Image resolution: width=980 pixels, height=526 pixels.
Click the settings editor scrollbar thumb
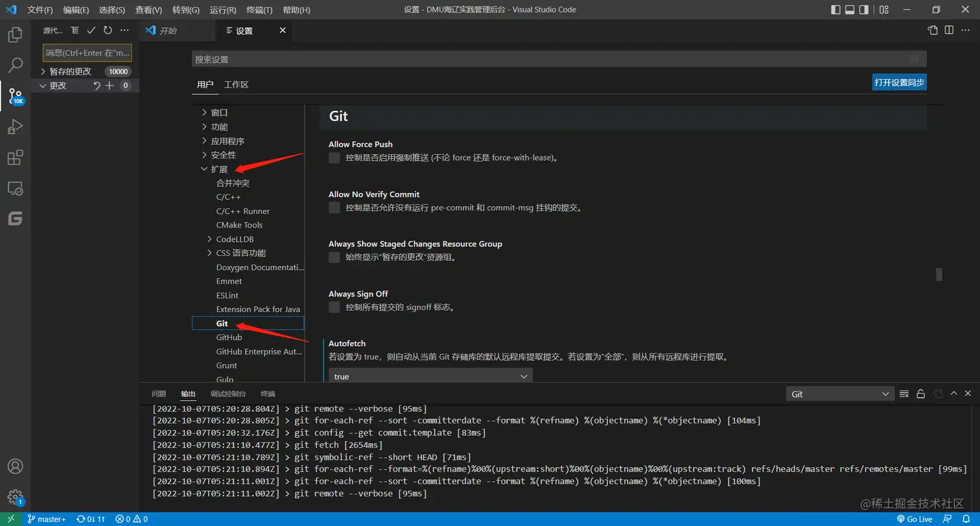coord(939,274)
